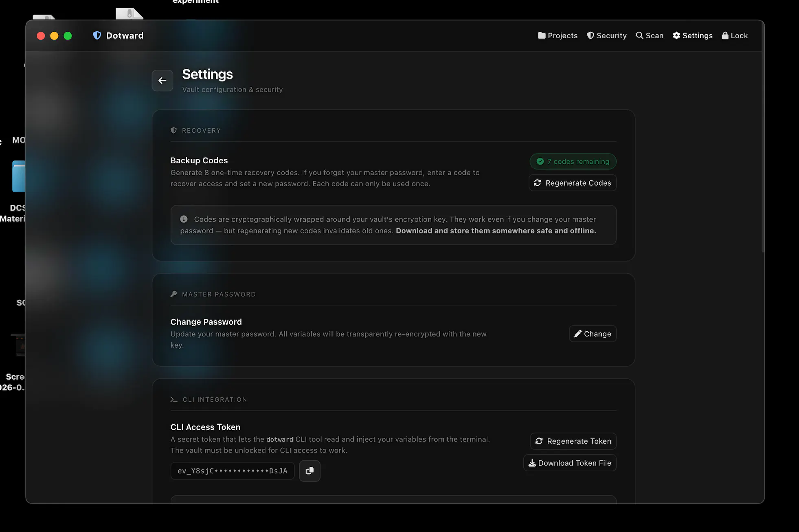Minimize the Dotward window
The width and height of the screenshot is (799, 532).
tap(54, 36)
